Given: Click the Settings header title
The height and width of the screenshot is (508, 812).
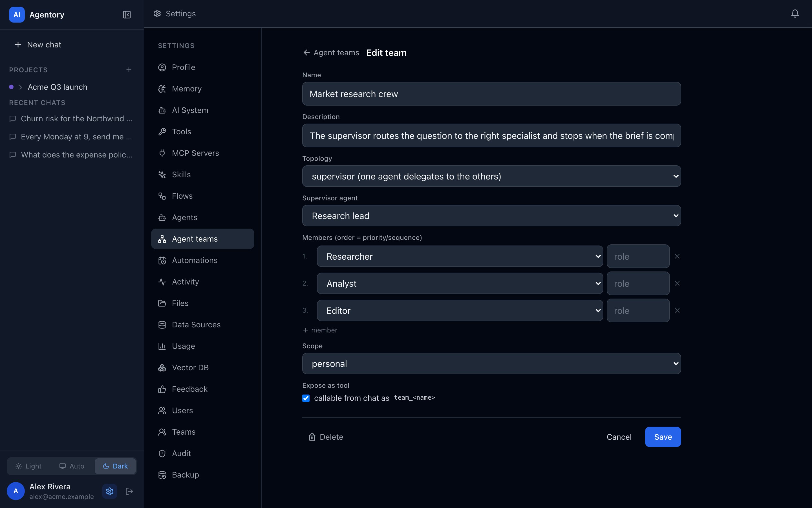Looking at the screenshot, I should point(180,14).
